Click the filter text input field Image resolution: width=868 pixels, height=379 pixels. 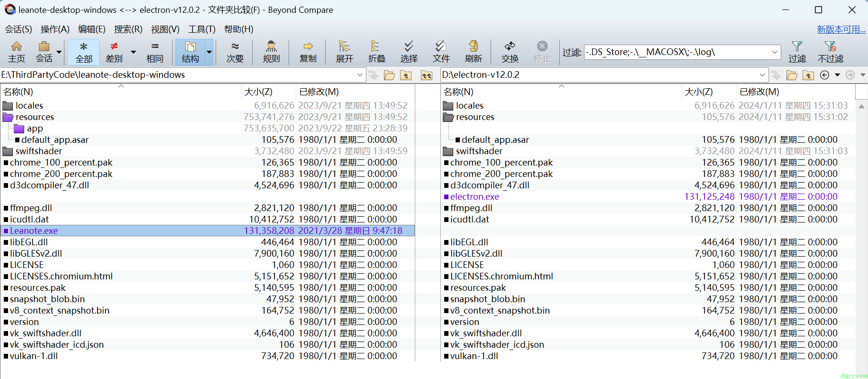677,52
